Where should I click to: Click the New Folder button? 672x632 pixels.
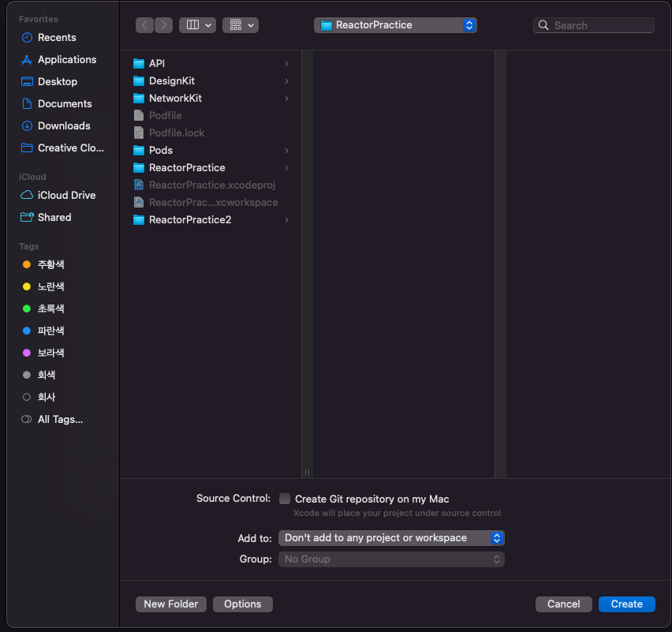pos(171,604)
